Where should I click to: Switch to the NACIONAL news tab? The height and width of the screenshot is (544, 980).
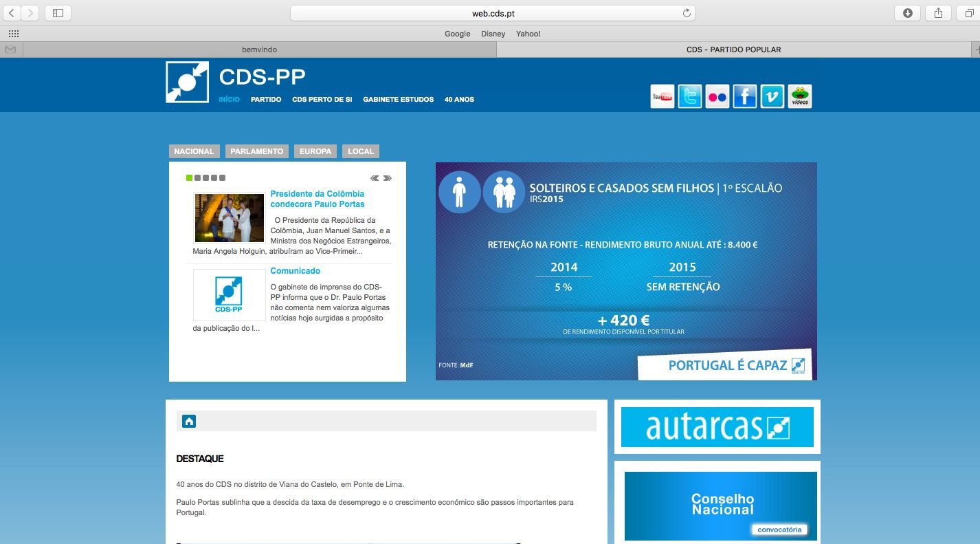(x=194, y=151)
